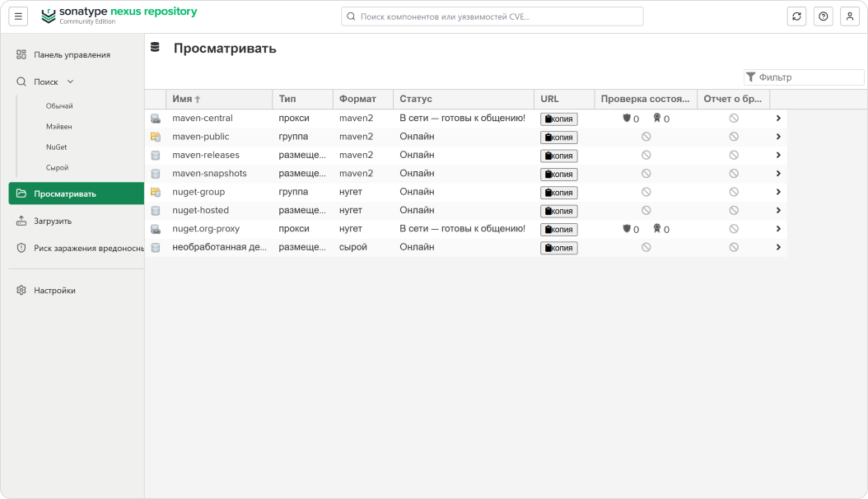Image resolution: width=868 pixels, height=499 pixels.
Task: Click health check disabled icon for maven-public
Action: [646, 137]
